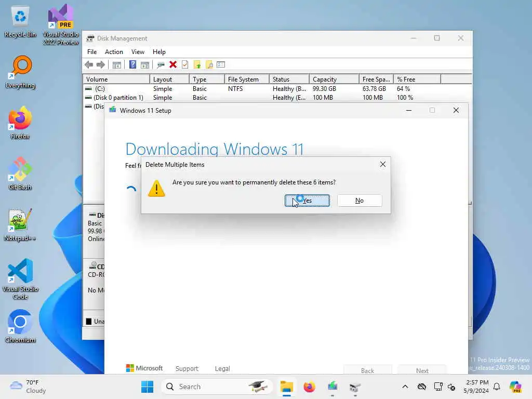Open the Help menu in Disk Management
Image resolution: width=532 pixels, height=399 pixels.
click(159, 52)
